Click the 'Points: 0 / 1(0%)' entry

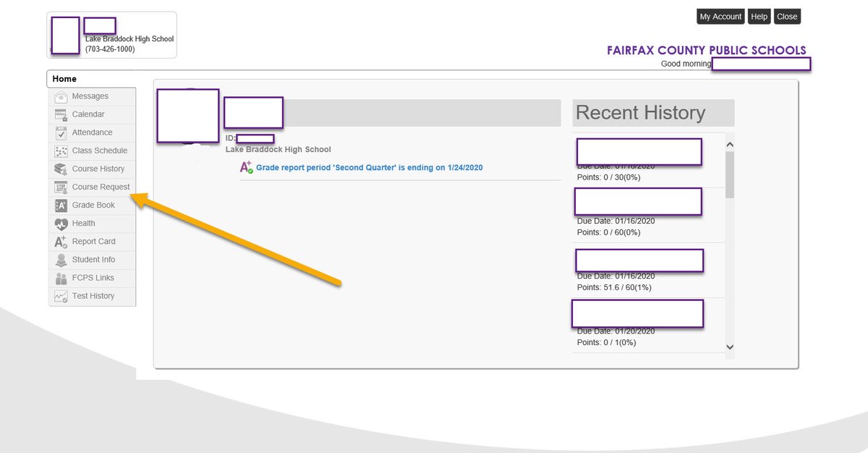tap(606, 342)
